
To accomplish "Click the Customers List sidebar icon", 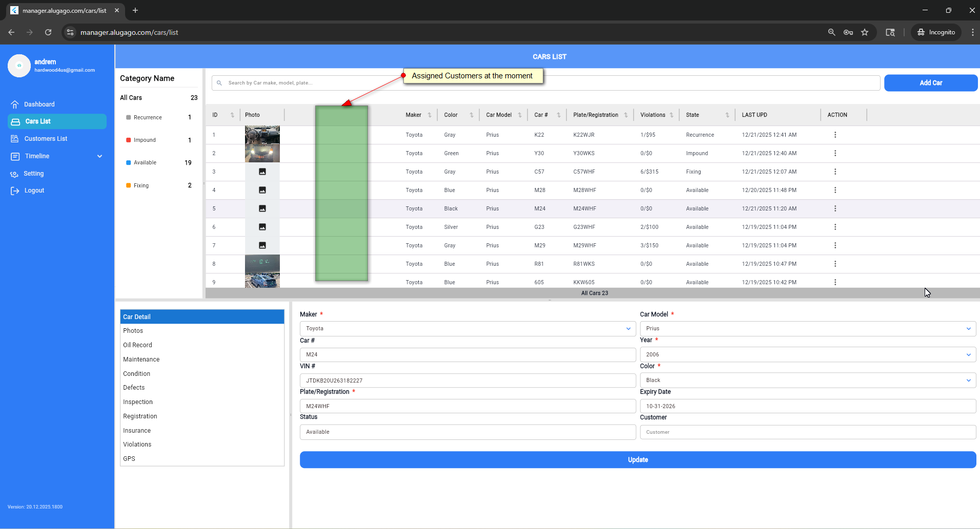I will coord(15,139).
